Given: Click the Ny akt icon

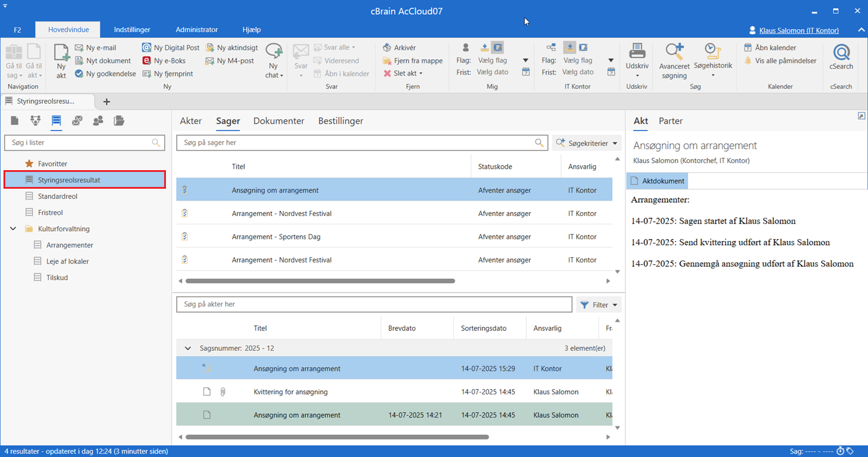Looking at the screenshot, I should (62, 54).
